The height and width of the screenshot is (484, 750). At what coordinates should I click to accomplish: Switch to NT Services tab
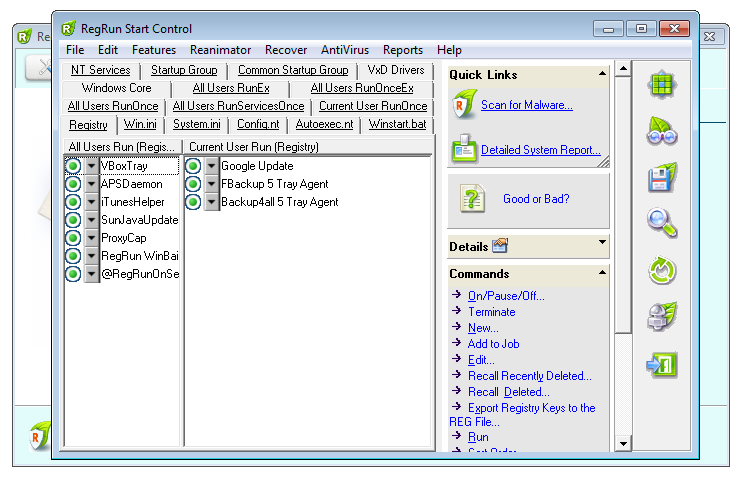(x=100, y=70)
